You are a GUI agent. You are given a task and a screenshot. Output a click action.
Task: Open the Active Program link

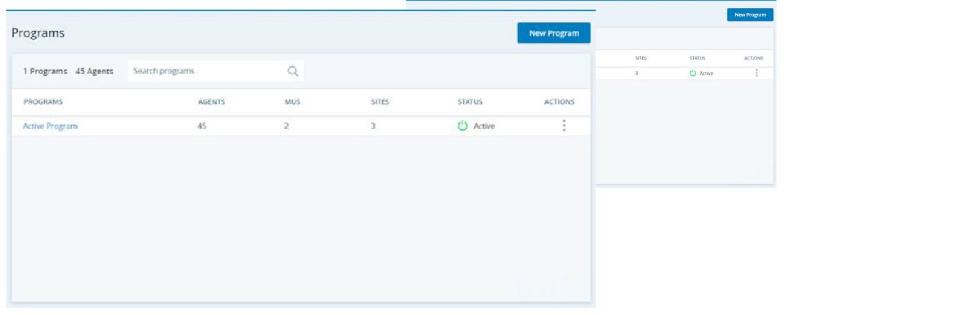pyautogui.click(x=50, y=126)
